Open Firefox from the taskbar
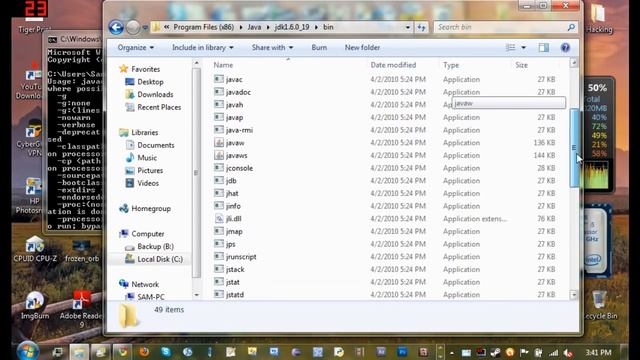The height and width of the screenshot is (360, 640). tap(144, 351)
